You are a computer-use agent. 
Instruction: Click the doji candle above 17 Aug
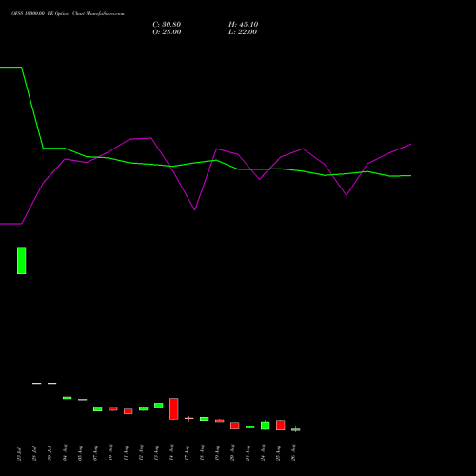(x=189, y=418)
